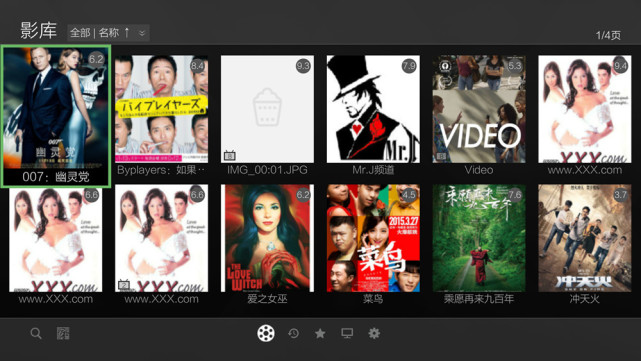Click the IMG_00:01.JPG file name

click(267, 170)
